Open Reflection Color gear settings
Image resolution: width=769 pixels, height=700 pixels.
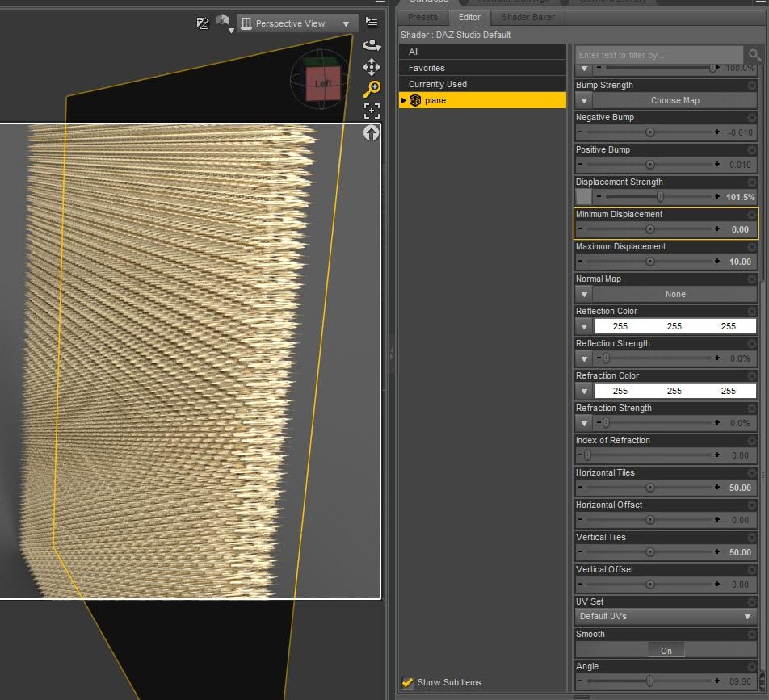coord(751,312)
